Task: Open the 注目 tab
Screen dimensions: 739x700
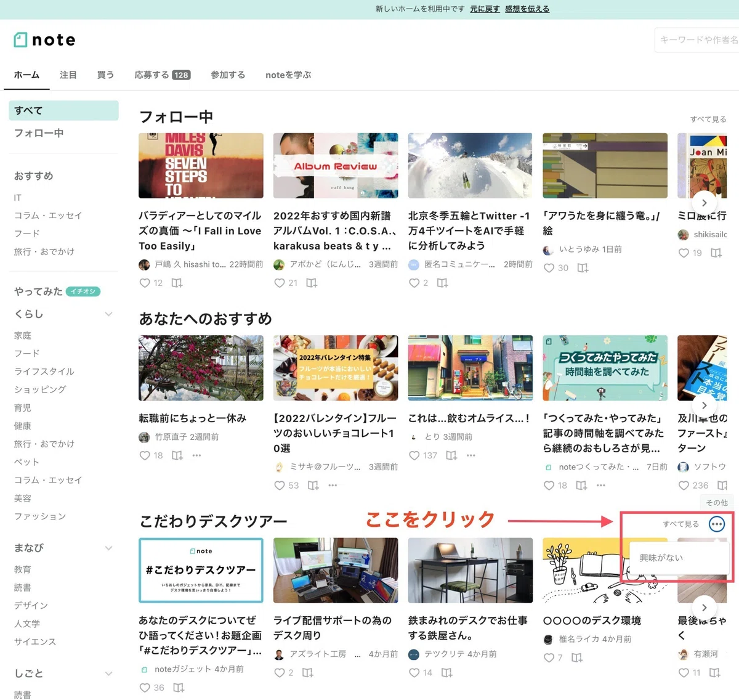Action: coord(68,75)
